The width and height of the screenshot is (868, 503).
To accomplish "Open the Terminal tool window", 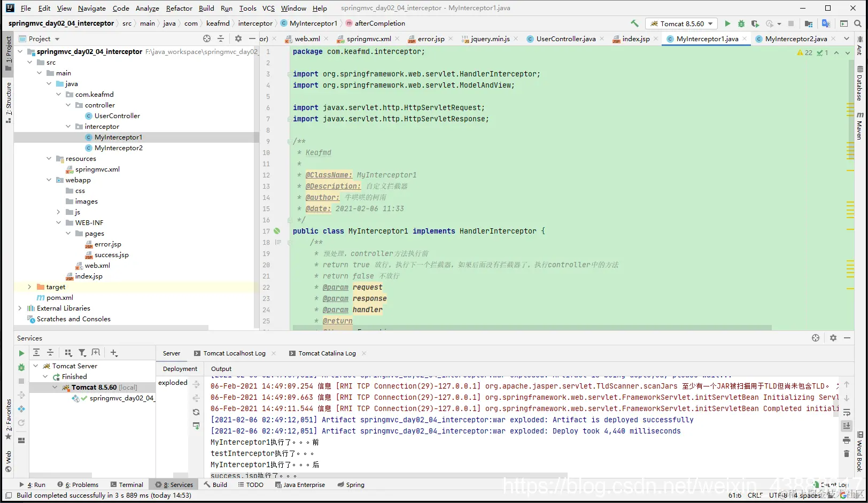I will (x=127, y=485).
